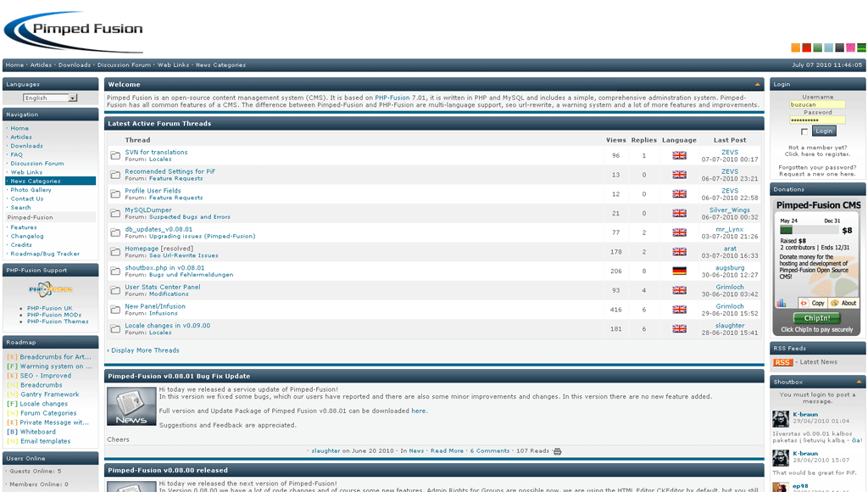Collapse the Welcome panel with its arrow
Viewport: 868px width, 492px height.
coord(757,85)
